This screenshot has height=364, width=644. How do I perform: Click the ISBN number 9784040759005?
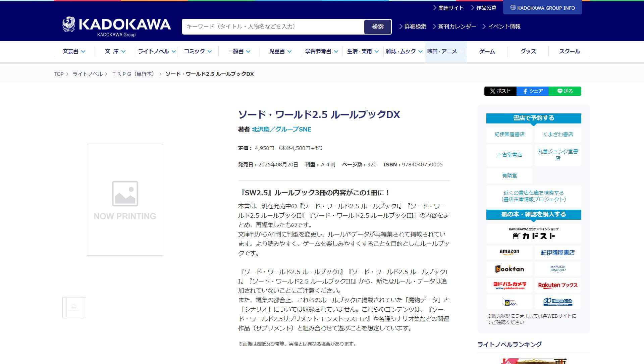(x=422, y=164)
